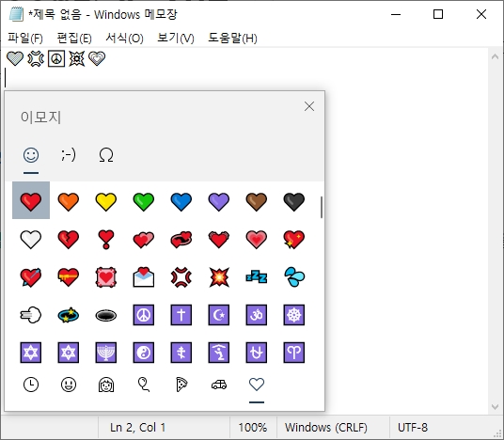The width and height of the screenshot is (504, 440).
Task: Choose the collision explosion emoji
Action: (x=219, y=276)
